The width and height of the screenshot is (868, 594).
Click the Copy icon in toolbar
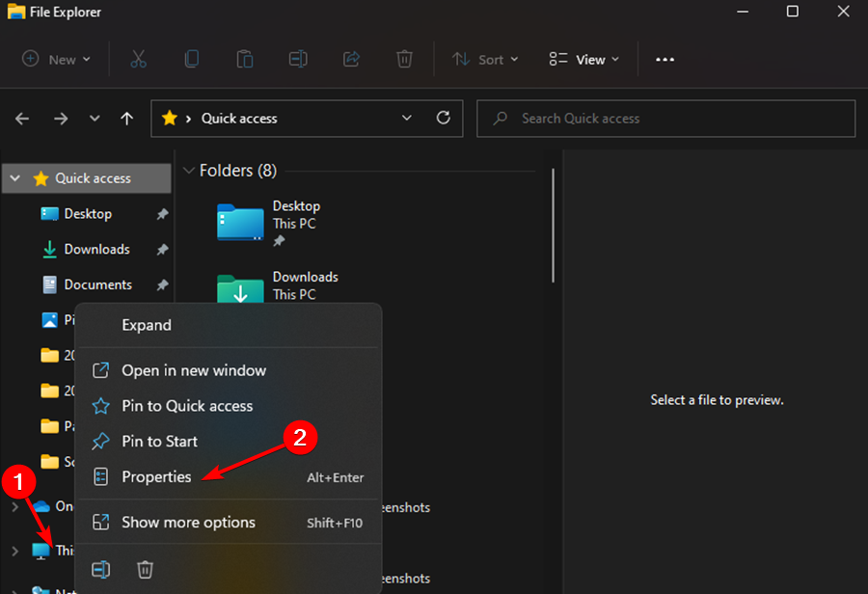click(x=192, y=59)
